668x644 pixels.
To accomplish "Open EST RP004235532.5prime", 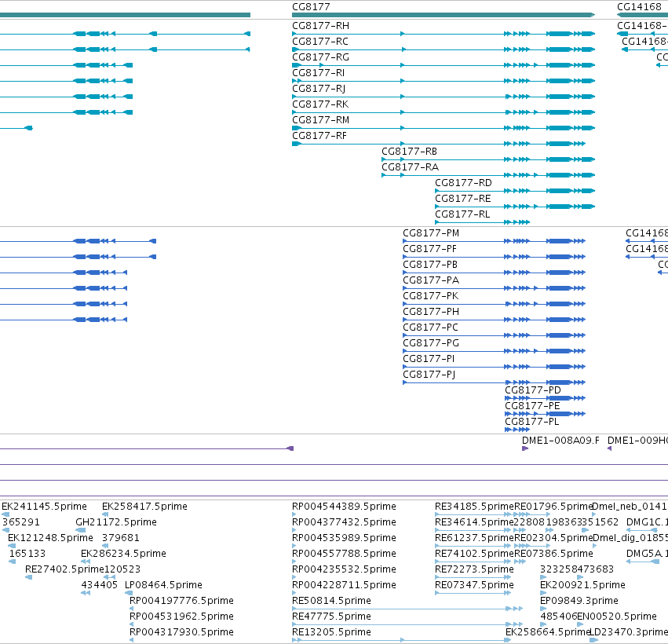I will pos(345,570).
